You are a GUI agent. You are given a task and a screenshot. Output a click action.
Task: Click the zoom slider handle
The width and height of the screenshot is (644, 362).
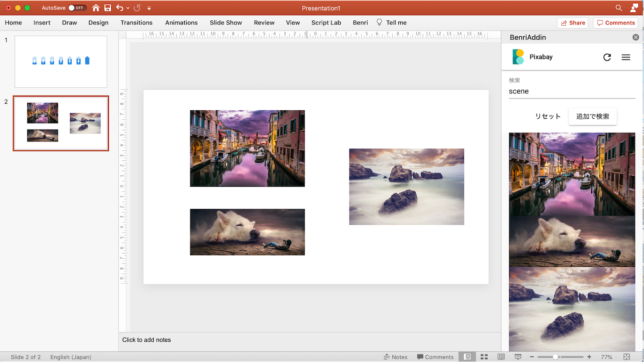pyautogui.click(x=555, y=357)
